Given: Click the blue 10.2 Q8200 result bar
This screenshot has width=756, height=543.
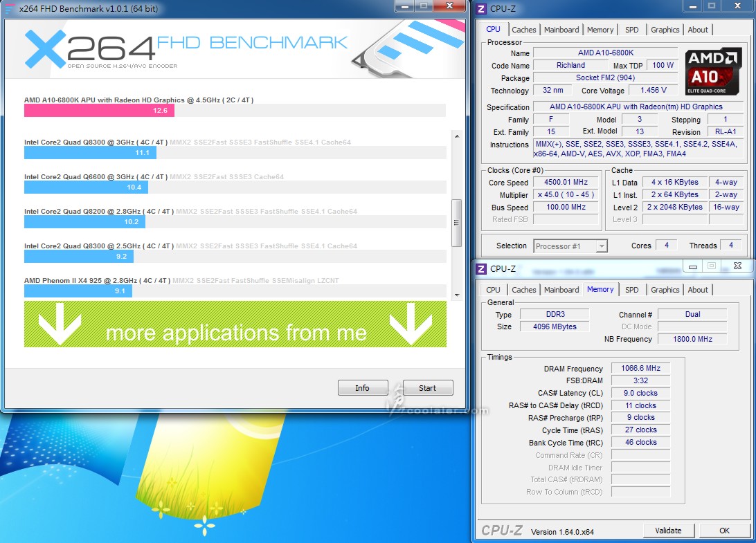Looking at the screenshot, I should point(84,222).
